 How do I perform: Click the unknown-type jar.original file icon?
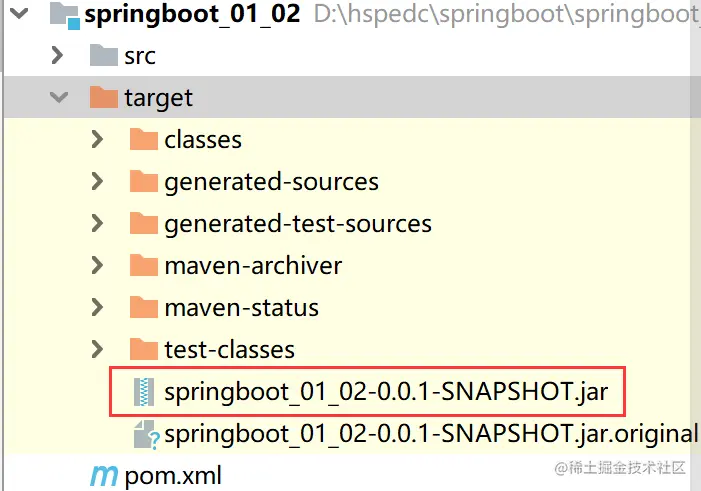point(147,435)
